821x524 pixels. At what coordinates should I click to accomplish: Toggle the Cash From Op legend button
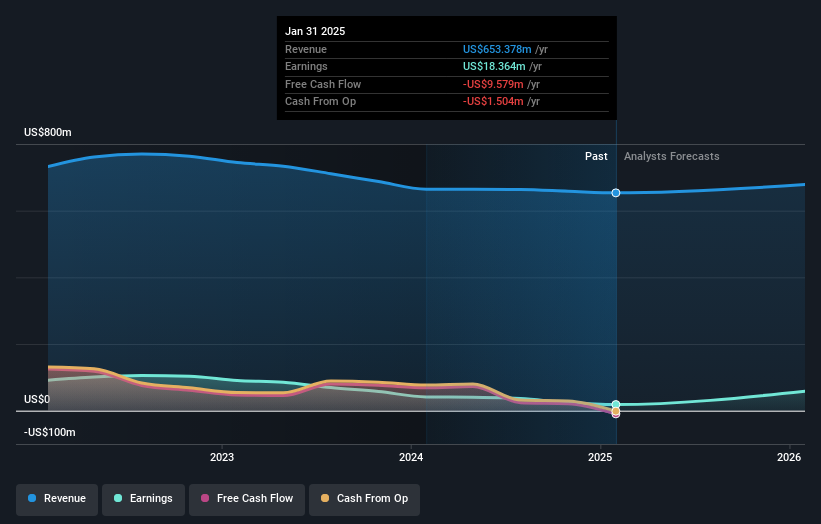pyautogui.click(x=364, y=499)
